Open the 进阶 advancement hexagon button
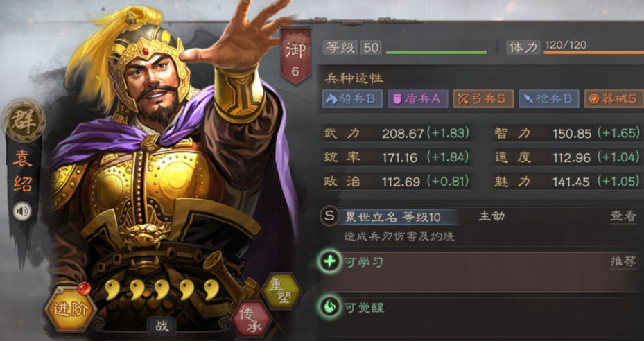Screen dimensions: 644x341 click(70, 309)
